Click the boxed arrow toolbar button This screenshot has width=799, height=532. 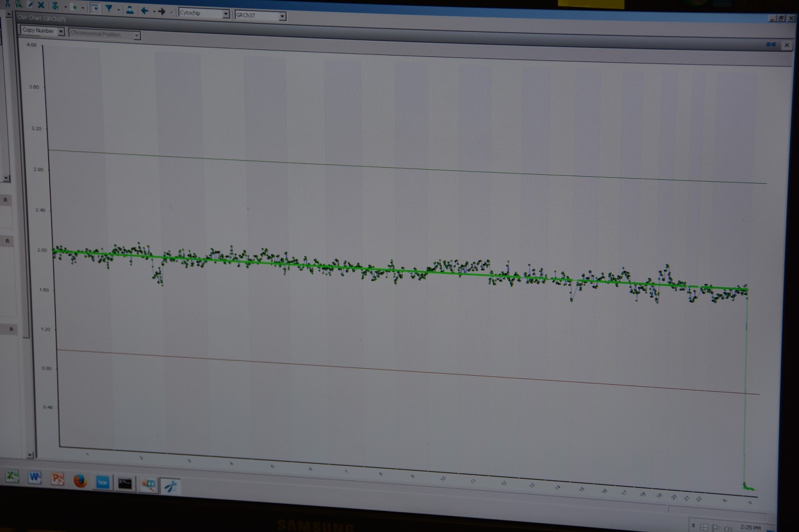click(x=95, y=8)
